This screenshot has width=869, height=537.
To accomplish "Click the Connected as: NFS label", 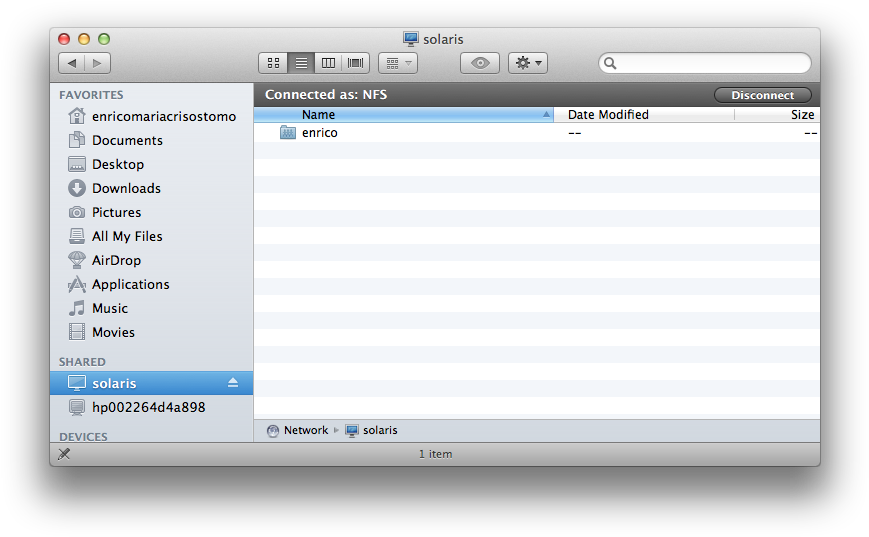I will (326, 95).
